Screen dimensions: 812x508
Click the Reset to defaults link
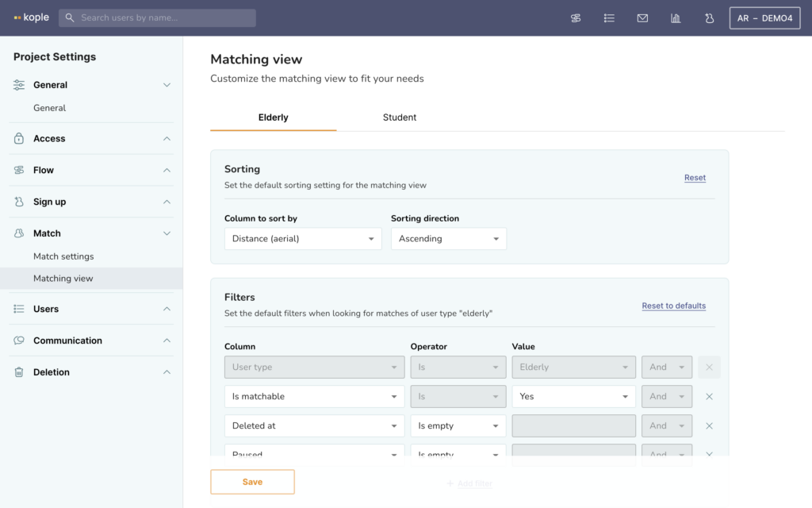(x=674, y=306)
